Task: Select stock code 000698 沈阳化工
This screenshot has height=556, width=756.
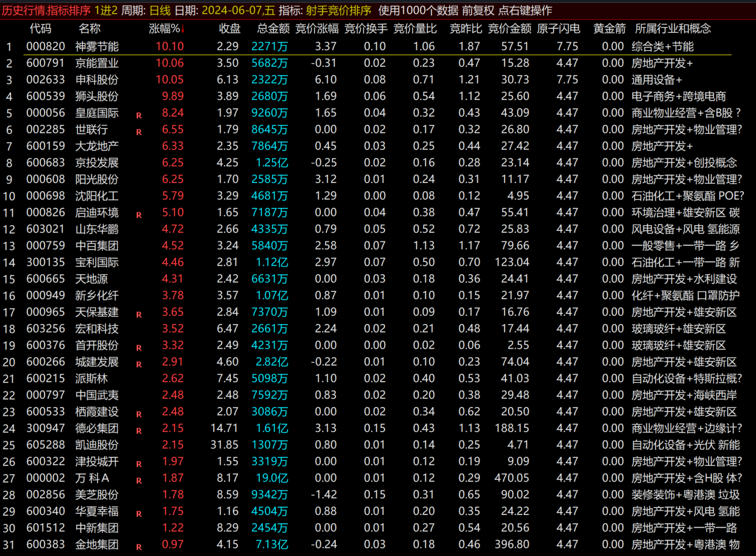Action: point(46,196)
